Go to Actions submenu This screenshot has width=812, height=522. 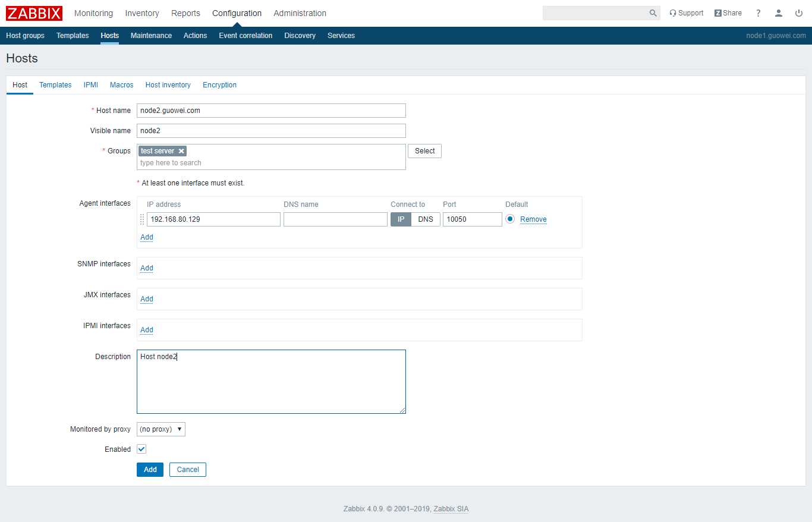pos(195,36)
